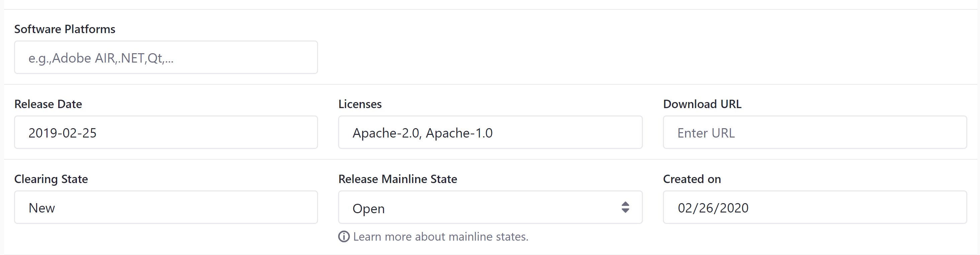980x255 pixels.
Task: Click the Release Date label
Action: (48, 103)
